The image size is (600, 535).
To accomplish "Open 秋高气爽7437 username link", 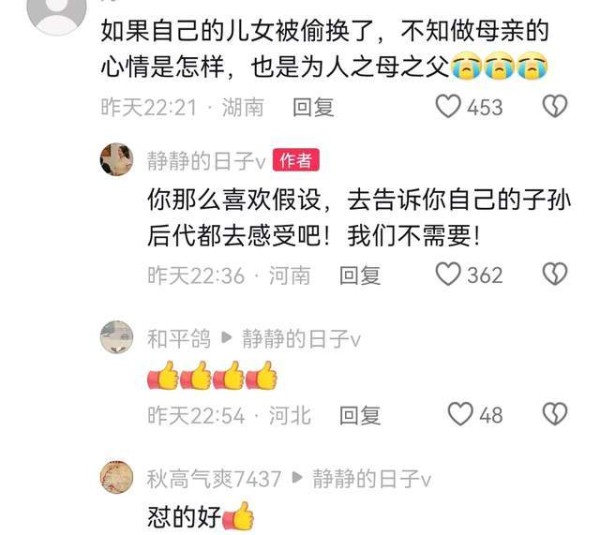I will pyautogui.click(x=214, y=478).
